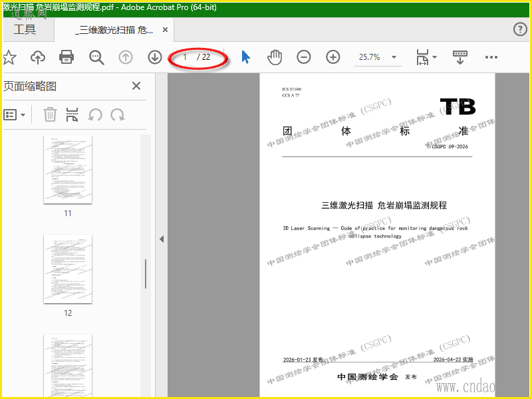
Task: Rotate page clockwise
Action: 118,114
